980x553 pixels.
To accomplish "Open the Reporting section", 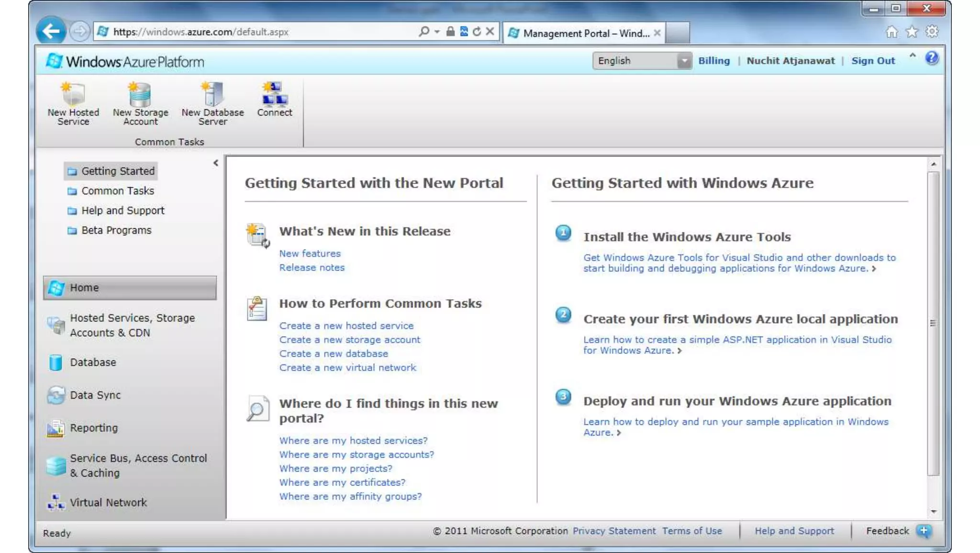I will point(93,428).
